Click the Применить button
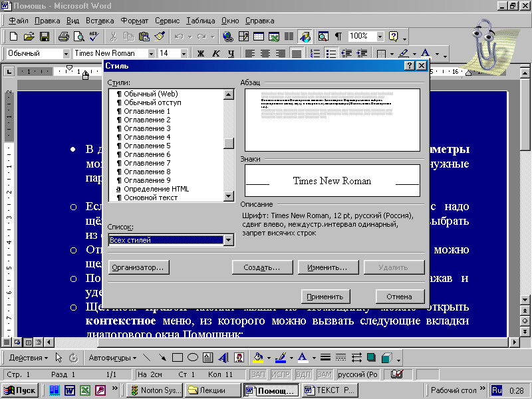532x399 pixels. [x=326, y=297]
